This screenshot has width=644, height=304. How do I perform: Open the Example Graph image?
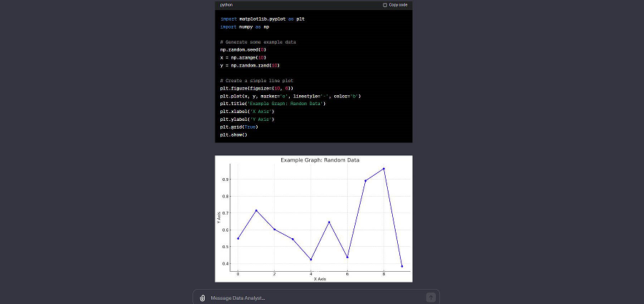313,218
